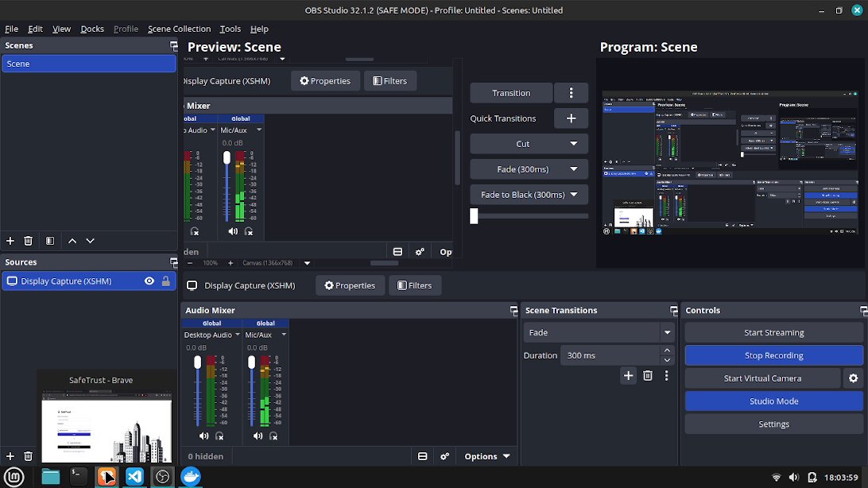Screen dimensions: 868x488
Task: Remove selected scene using trash icon
Action: point(29,241)
